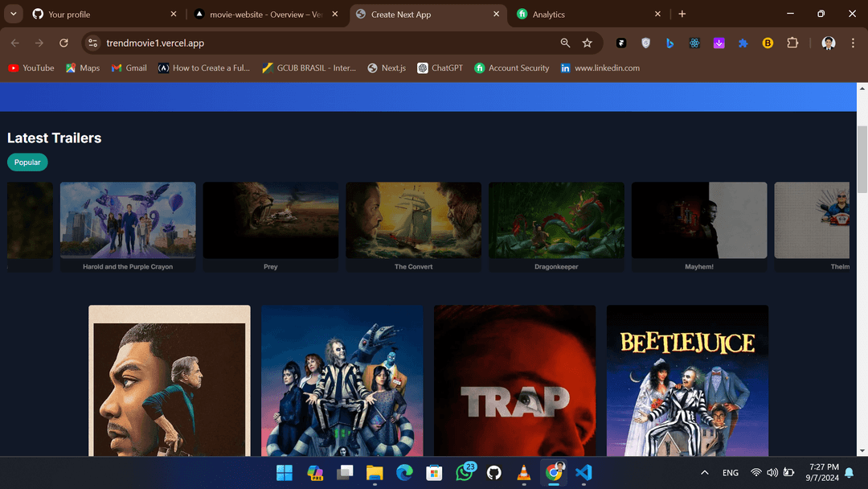Open the Gmail bookmark

coord(129,68)
